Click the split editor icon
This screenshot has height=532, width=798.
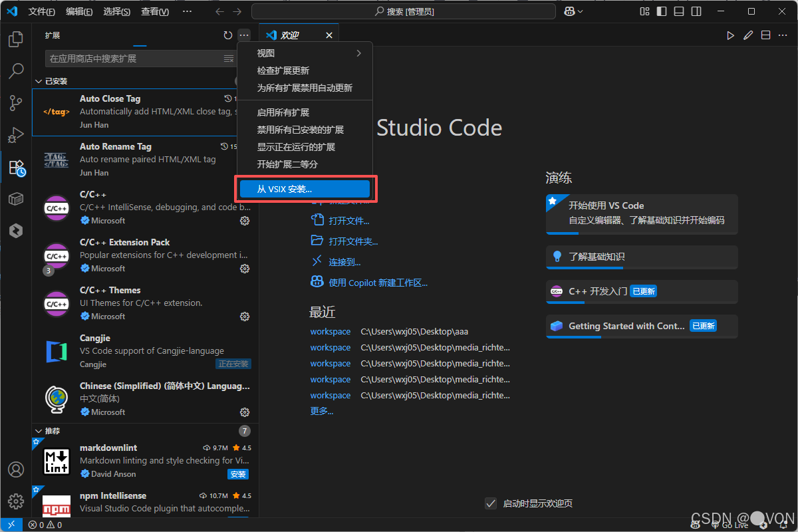pos(765,35)
